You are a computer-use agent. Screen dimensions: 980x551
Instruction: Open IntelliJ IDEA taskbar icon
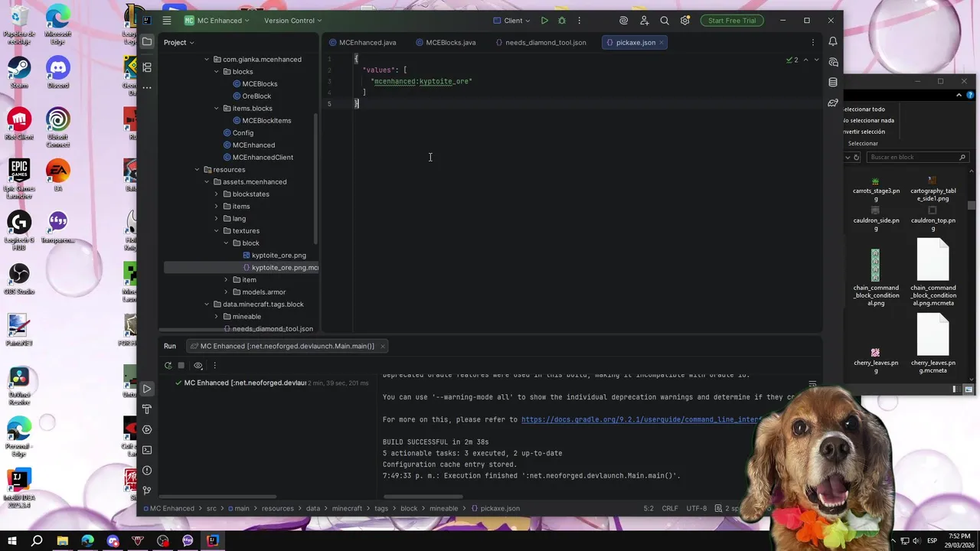click(x=213, y=541)
